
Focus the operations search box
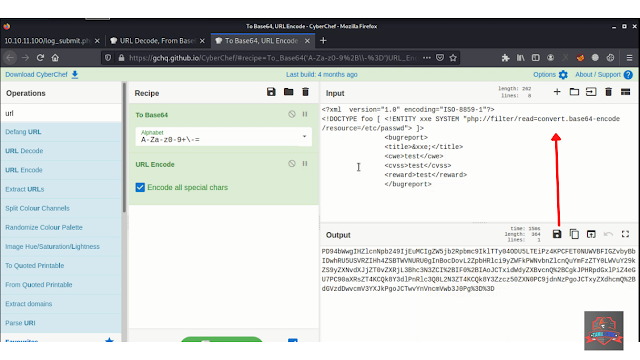tap(61, 113)
